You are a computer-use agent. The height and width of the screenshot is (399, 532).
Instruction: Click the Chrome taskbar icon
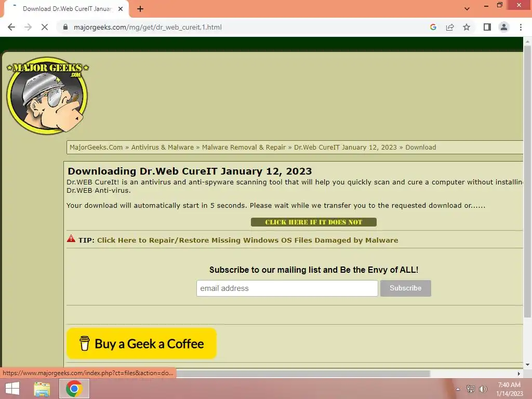74,389
